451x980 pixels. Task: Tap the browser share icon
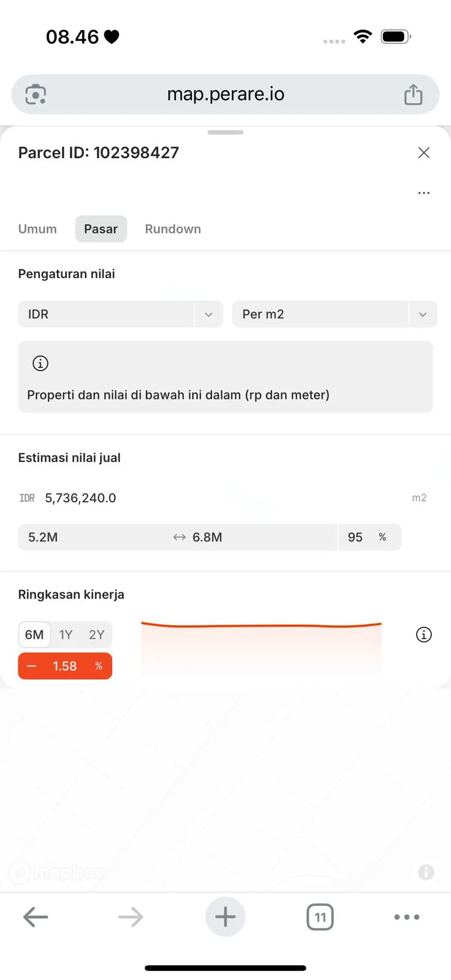413,95
